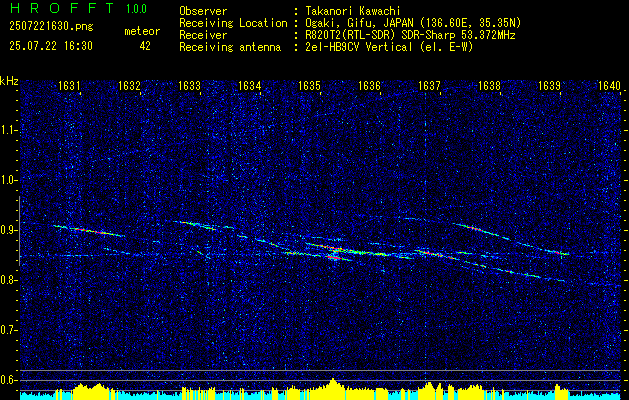Image resolution: width=629 pixels, height=400 pixels.
Task: Click the 1636 time axis marker
Action: click(x=369, y=85)
